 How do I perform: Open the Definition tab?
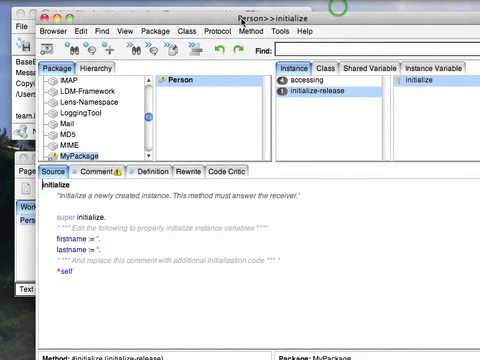click(x=149, y=172)
